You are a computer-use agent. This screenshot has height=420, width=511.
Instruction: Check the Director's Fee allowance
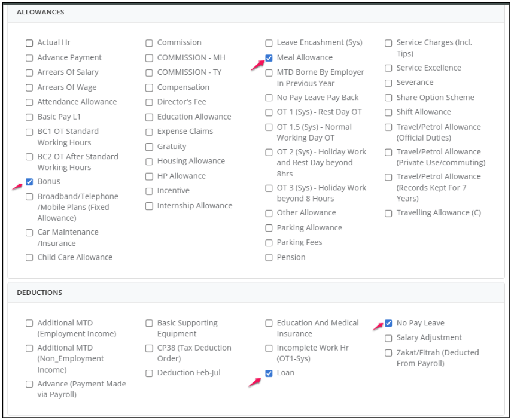pos(149,102)
